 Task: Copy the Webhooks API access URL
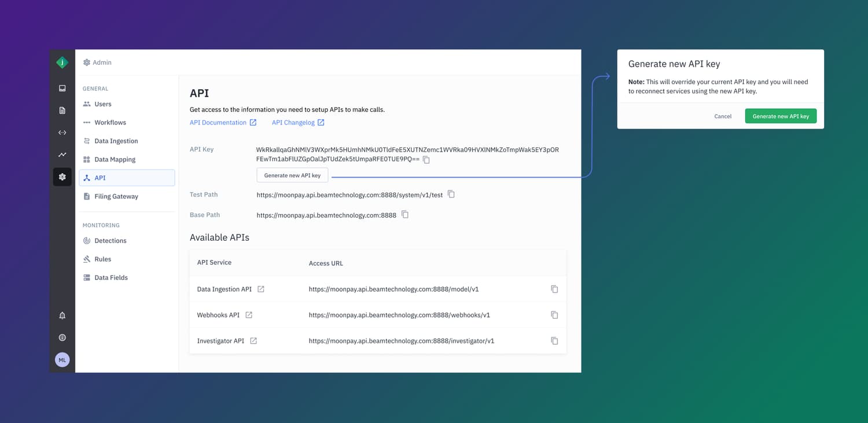(554, 315)
